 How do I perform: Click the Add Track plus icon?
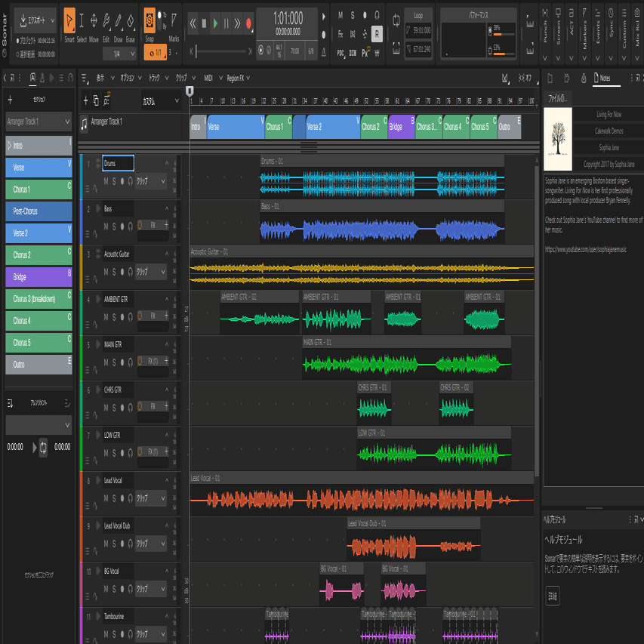click(x=85, y=100)
